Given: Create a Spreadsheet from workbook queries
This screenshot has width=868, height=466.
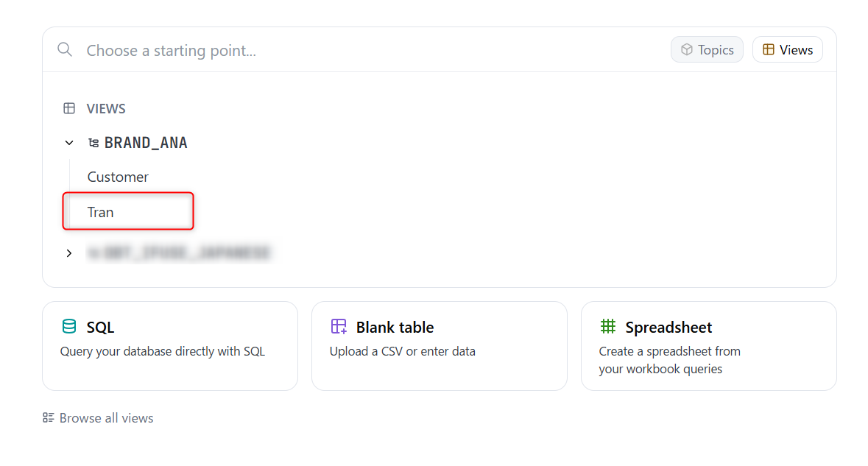Looking at the screenshot, I should 708,346.
